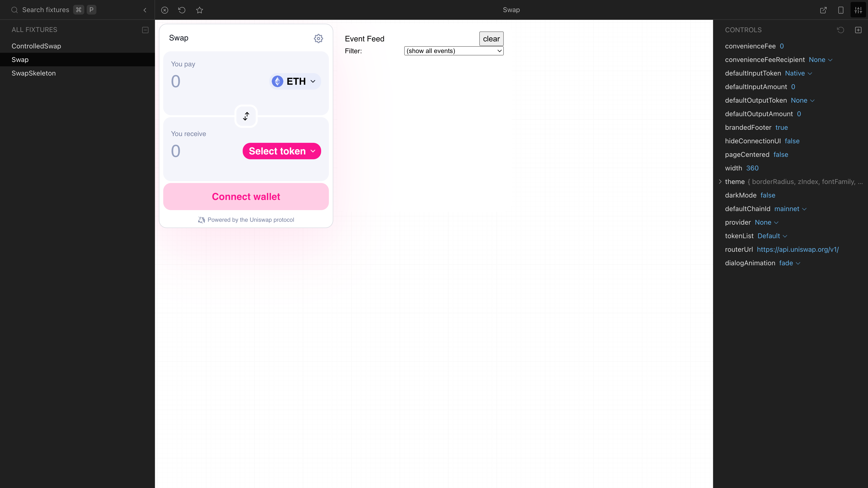Close the fixture with X icon
Screen dimensions: 868x488
point(164,10)
